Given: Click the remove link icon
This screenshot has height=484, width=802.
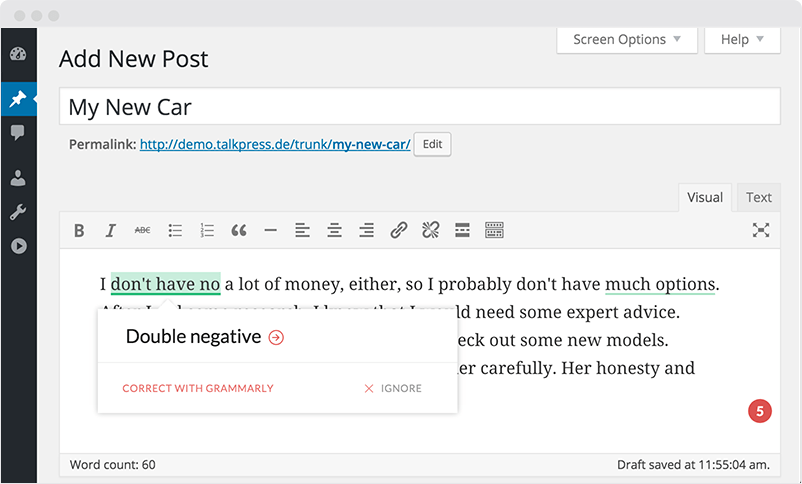Looking at the screenshot, I should pyautogui.click(x=431, y=231).
